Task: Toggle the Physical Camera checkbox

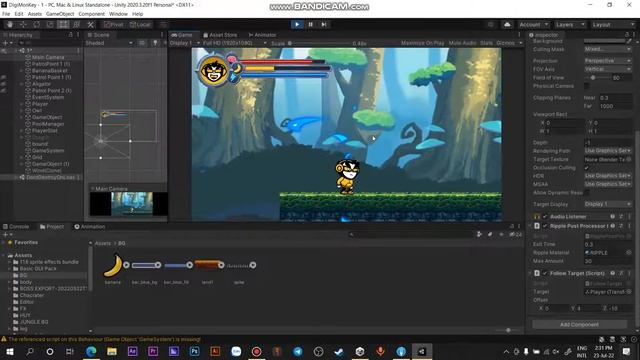Action: coord(587,86)
